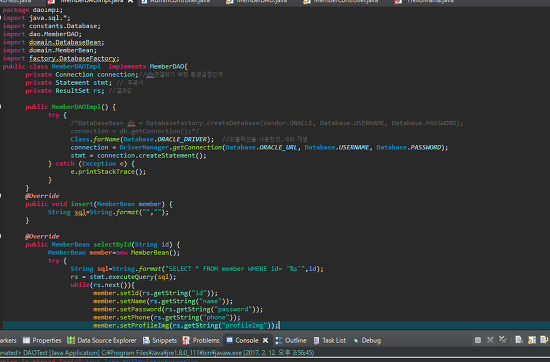Switch to the MemberDAO.java editor tab

[x=257, y=1]
